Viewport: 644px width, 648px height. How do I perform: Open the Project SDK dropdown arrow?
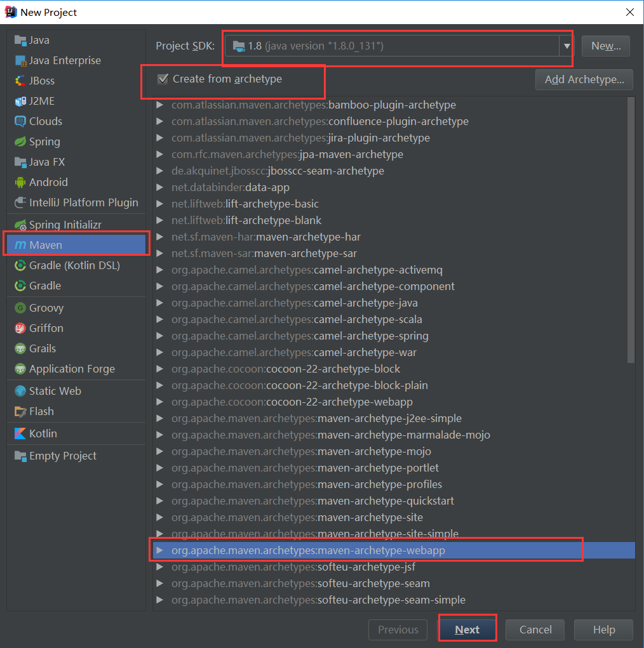(567, 46)
